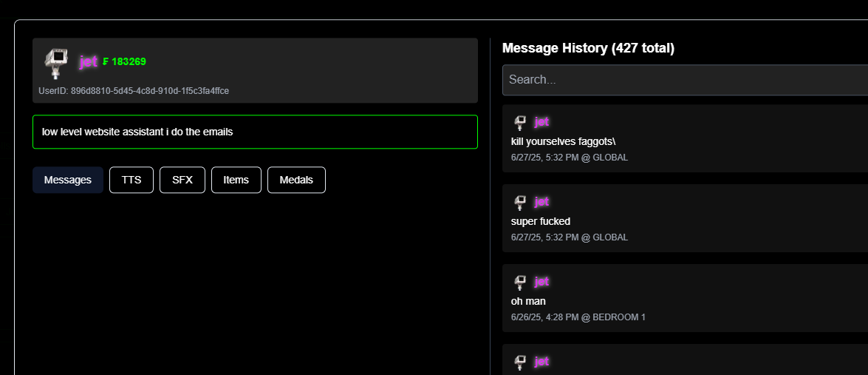868x375 pixels.
Task: Click avatar in the 'oh man' message
Action: click(x=520, y=283)
